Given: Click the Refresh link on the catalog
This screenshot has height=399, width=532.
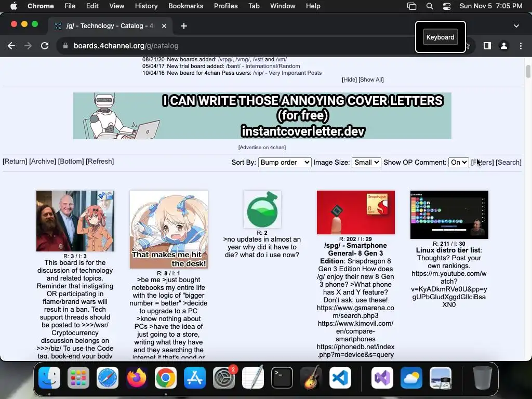Looking at the screenshot, I should (x=100, y=161).
